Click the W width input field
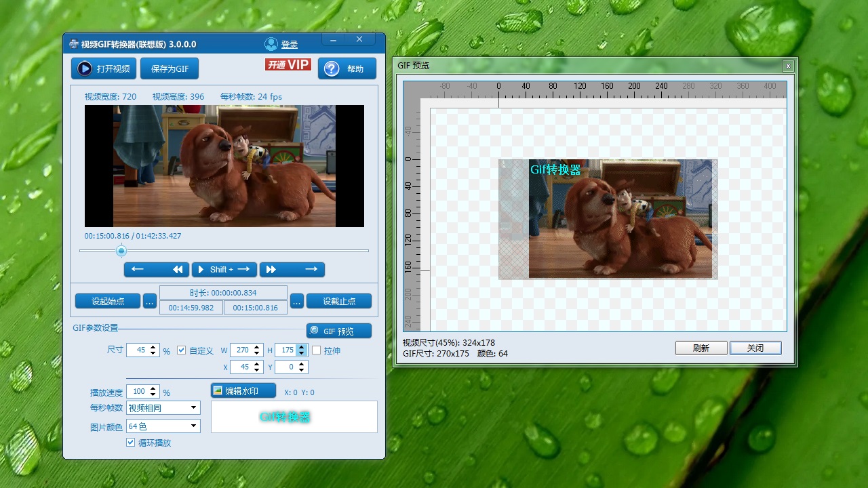Image resolution: width=868 pixels, height=488 pixels. 241,350
